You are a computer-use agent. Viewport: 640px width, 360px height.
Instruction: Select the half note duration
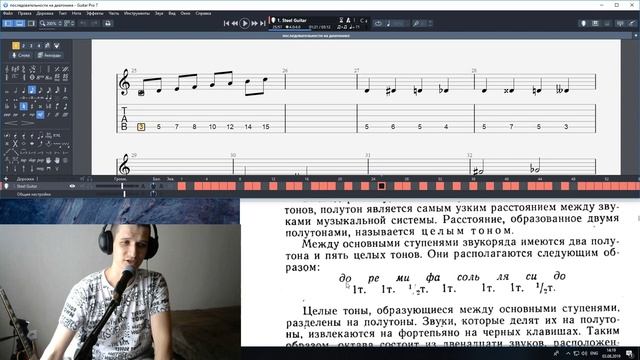[16, 91]
